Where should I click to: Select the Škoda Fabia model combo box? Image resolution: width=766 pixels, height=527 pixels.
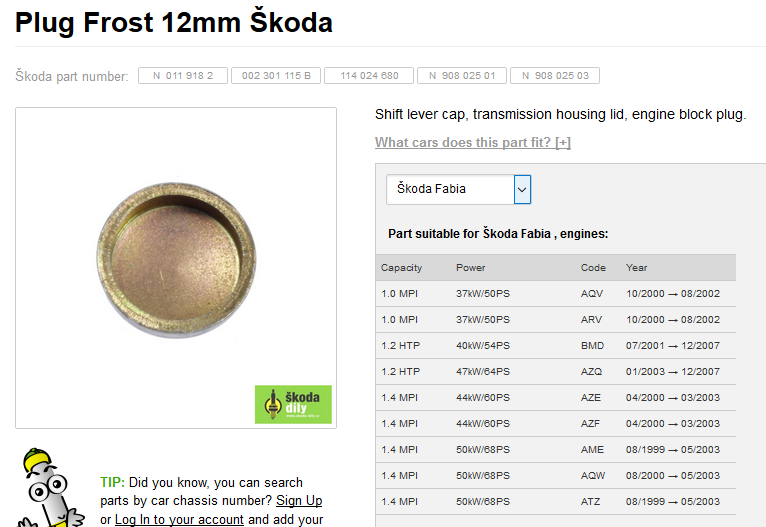[x=458, y=190]
